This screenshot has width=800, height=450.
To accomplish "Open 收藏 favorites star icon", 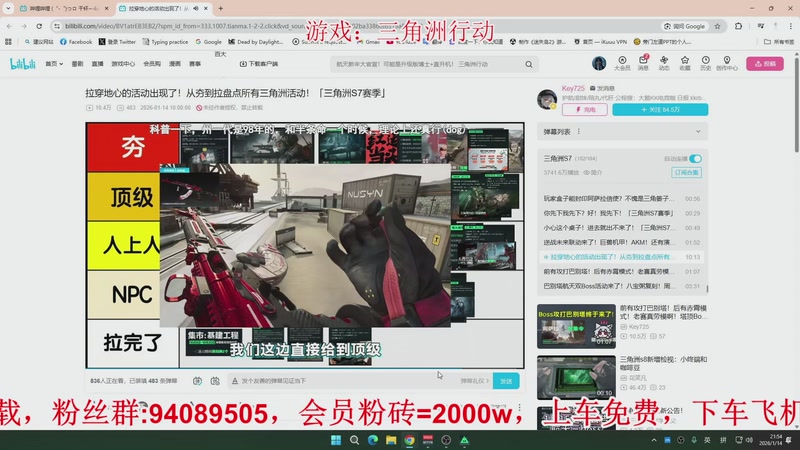I will point(685,63).
